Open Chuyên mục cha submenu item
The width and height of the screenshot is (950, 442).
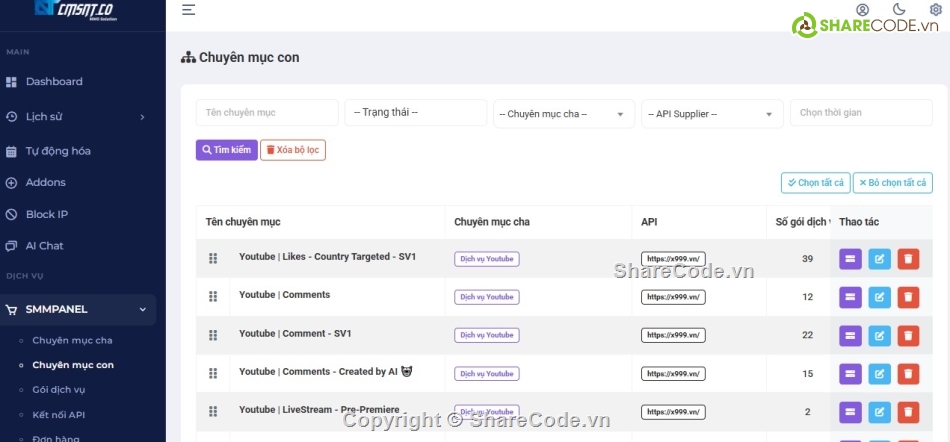pyautogui.click(x=72, y=340)
